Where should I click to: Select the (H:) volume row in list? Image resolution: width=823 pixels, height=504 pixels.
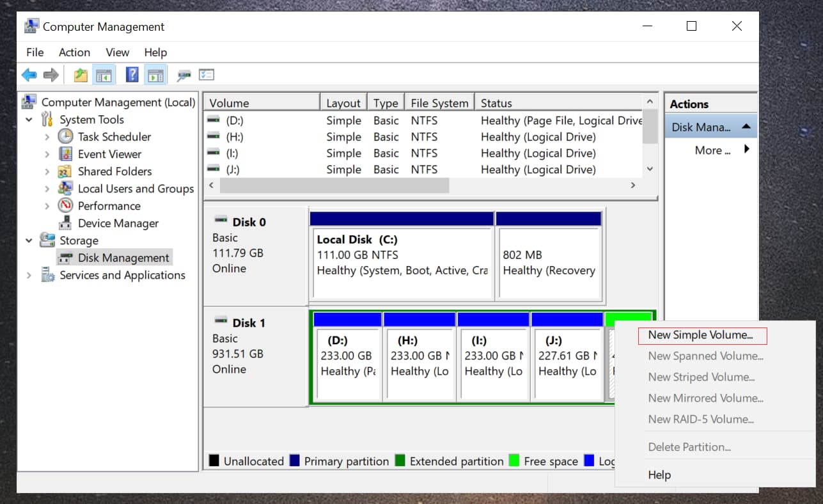click(423, 137)
